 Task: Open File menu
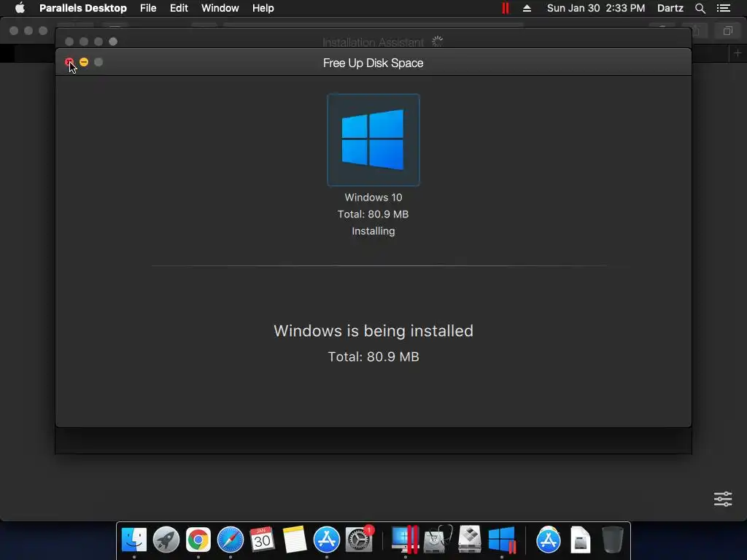(x=148, y=8)
